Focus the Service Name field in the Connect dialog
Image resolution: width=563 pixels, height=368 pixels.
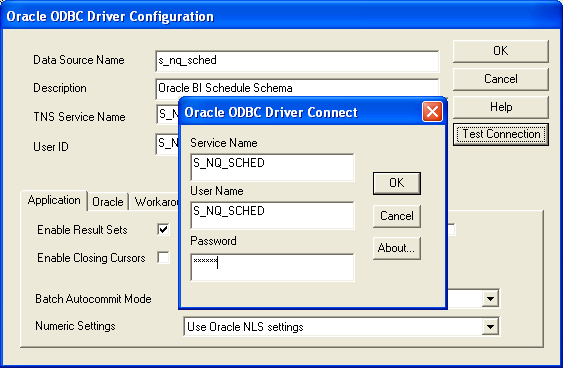point(273,167)
